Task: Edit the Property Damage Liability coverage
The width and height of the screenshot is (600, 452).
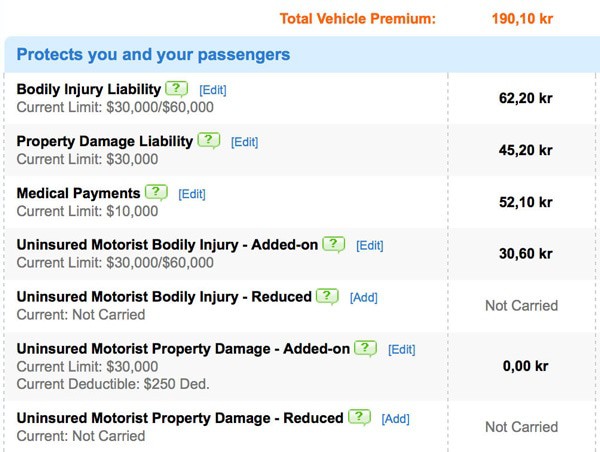Action: [x=245, y=142]
